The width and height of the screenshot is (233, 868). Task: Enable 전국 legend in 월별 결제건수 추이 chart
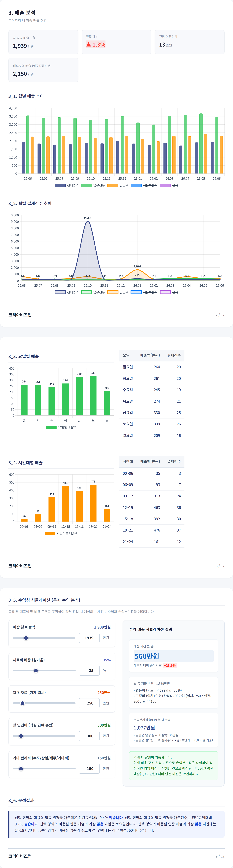(169, 292)
